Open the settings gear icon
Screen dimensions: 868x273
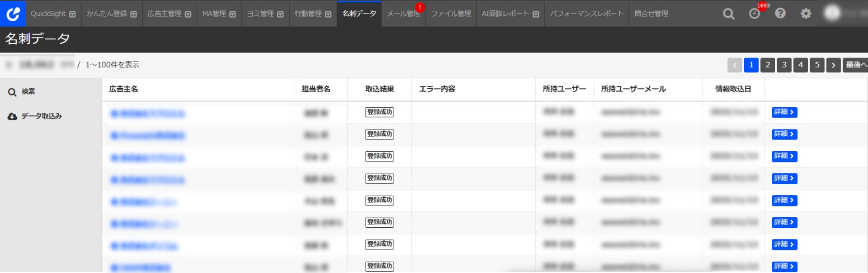[806, 14]
